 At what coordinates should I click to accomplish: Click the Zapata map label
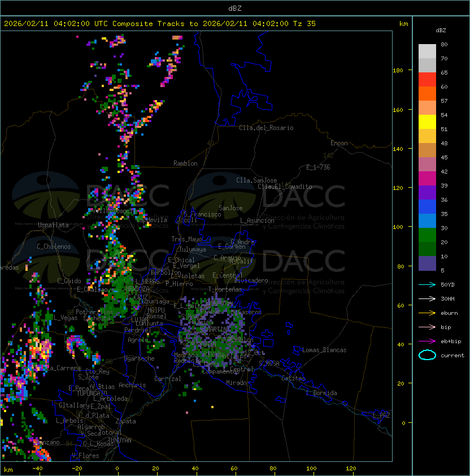125,421
